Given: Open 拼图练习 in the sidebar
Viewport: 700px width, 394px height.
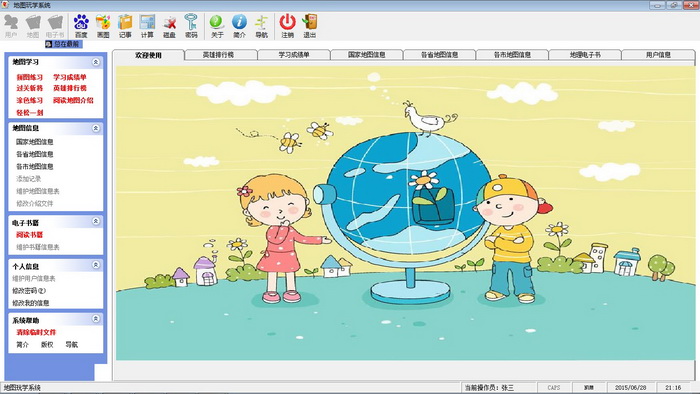Looking at the screenshot, I should coord(29,77).
